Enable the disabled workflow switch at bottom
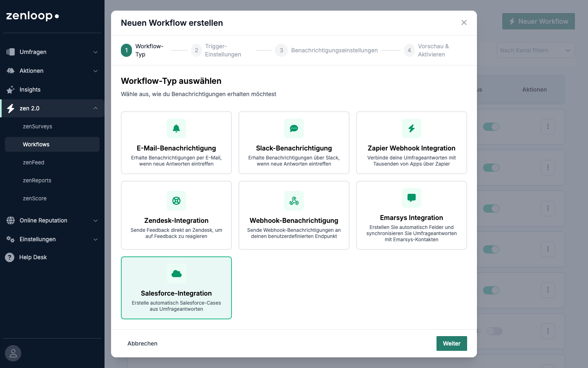This screenshot has width=588, height=368. 494,331
